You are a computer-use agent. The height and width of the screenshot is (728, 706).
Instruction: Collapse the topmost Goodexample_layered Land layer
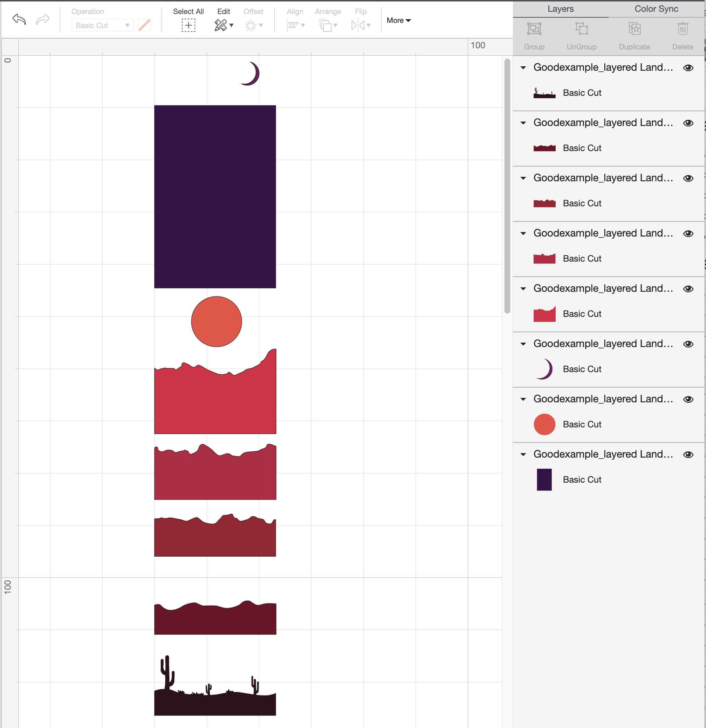click(523, 67)
